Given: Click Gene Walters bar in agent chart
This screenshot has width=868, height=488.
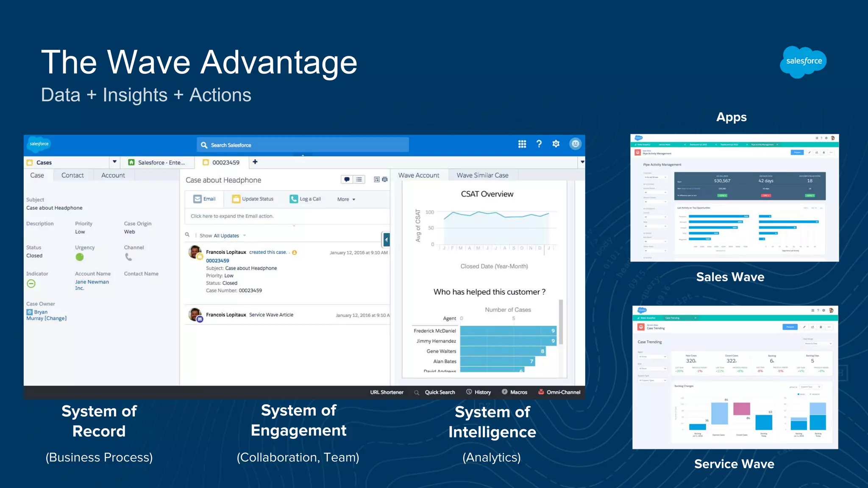Looking at the screenshot, I should coord(503,351).
